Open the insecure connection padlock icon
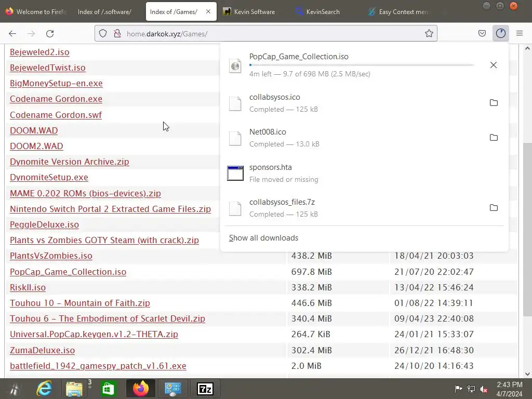 (117, 34)
